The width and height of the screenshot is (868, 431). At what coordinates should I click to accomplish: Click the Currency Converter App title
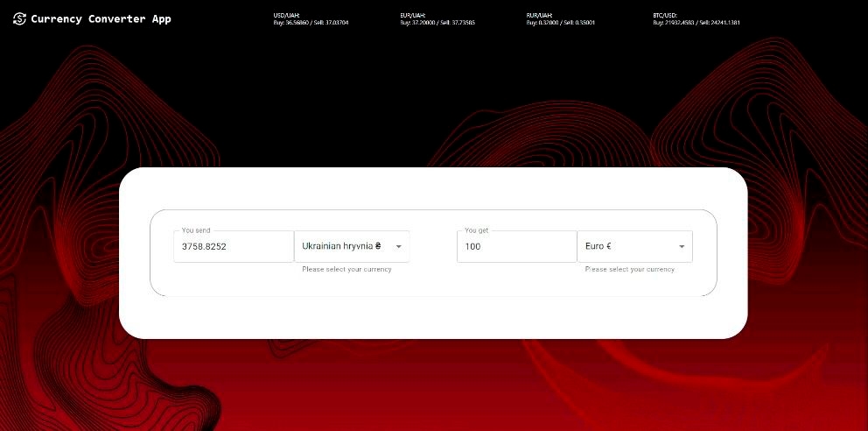click(101, 19)
